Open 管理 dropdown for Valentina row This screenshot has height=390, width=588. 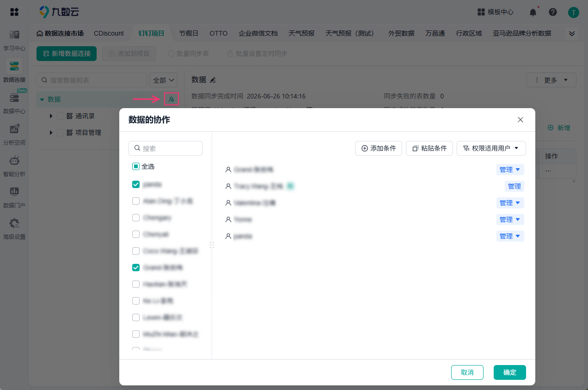point(510,203)
